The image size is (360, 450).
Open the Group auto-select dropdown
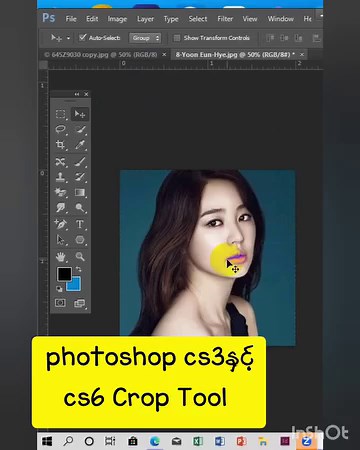tap(145, 38)
